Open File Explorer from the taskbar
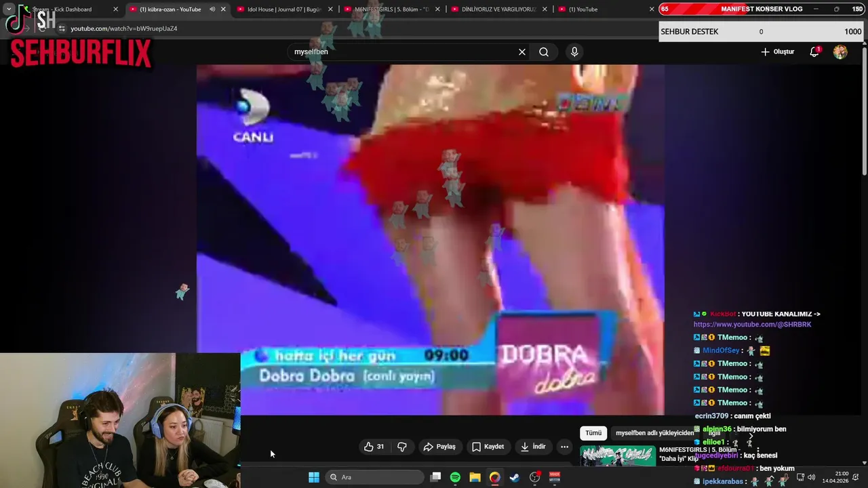868x488 pixels. pos(475,477)
